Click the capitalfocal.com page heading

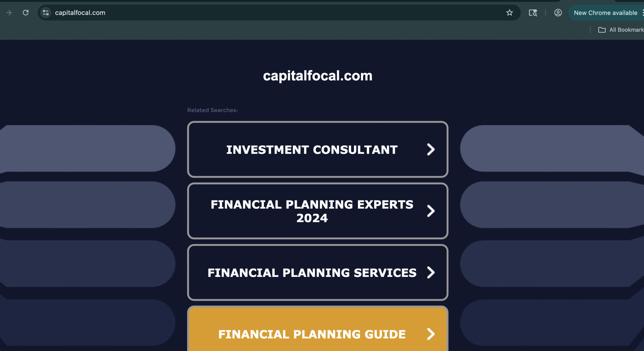coord(317,76)
